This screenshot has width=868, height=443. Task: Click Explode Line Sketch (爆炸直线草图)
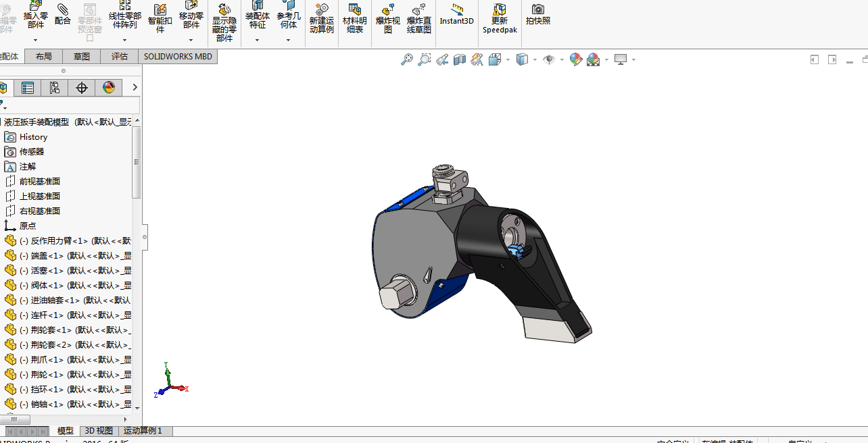coord(419,18)
